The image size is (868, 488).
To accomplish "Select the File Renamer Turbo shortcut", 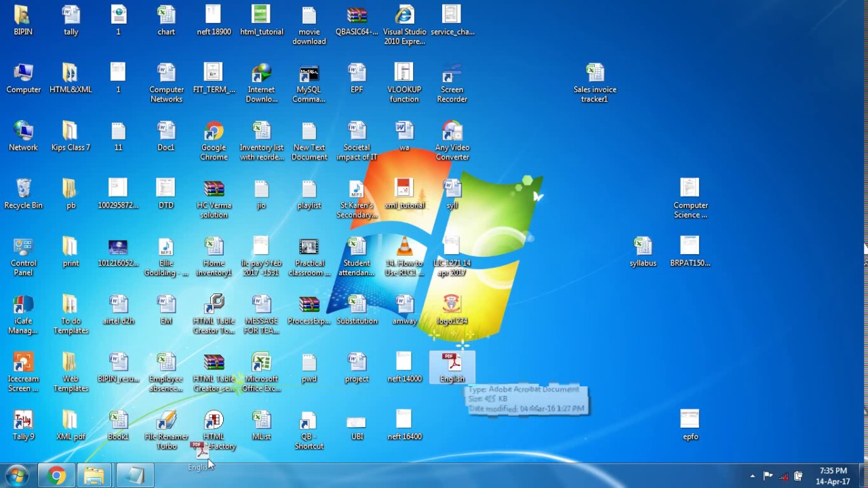I will (166, 420).
